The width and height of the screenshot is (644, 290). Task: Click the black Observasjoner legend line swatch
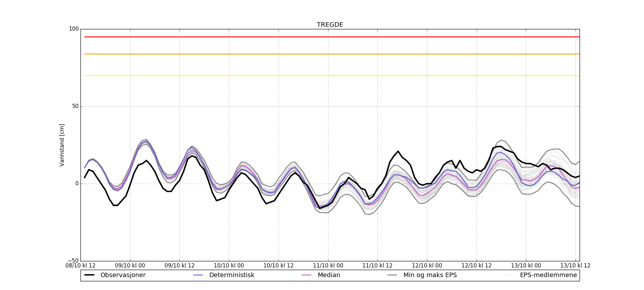point(89,275)
